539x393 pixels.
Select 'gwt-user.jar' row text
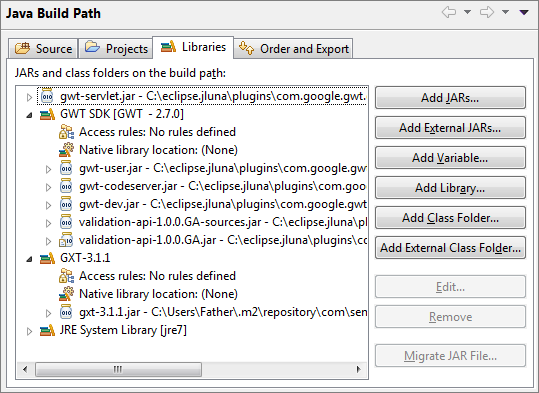coord(223,168)
